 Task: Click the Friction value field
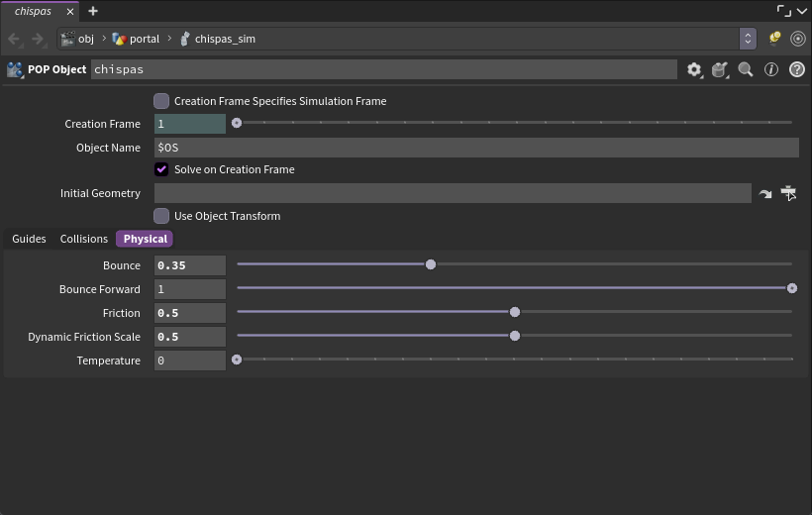pyautogui.click(x=190, y=313)
